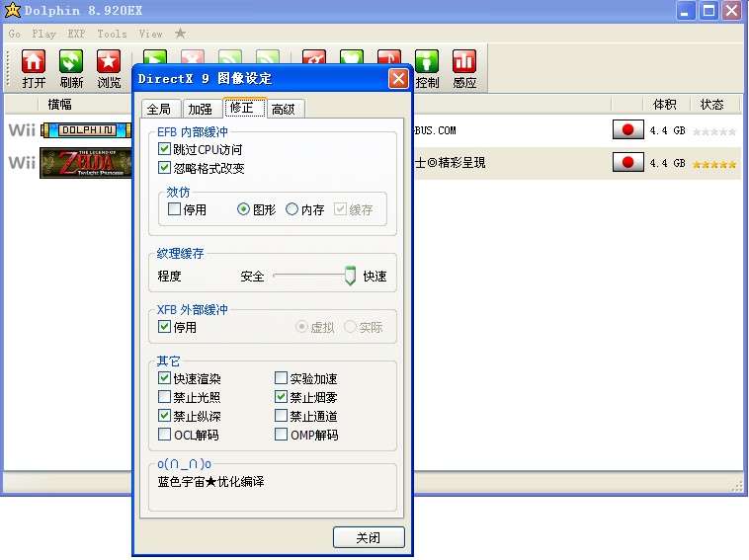Enable 禁止通道 checkbox
749x560 pixels.
coord(281,416)
